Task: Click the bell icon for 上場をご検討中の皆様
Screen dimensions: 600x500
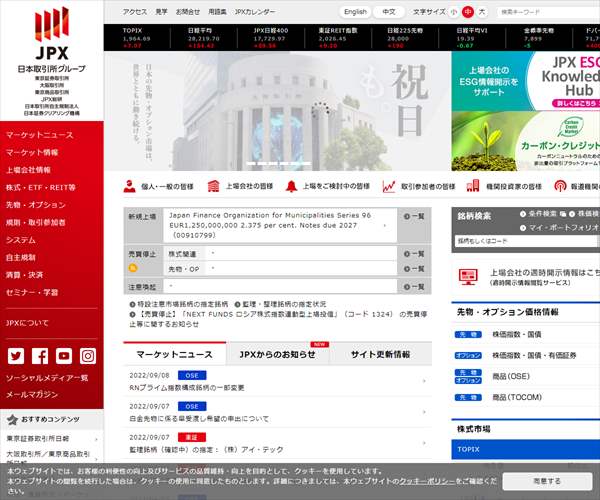Action: click(x=291, y=186)
